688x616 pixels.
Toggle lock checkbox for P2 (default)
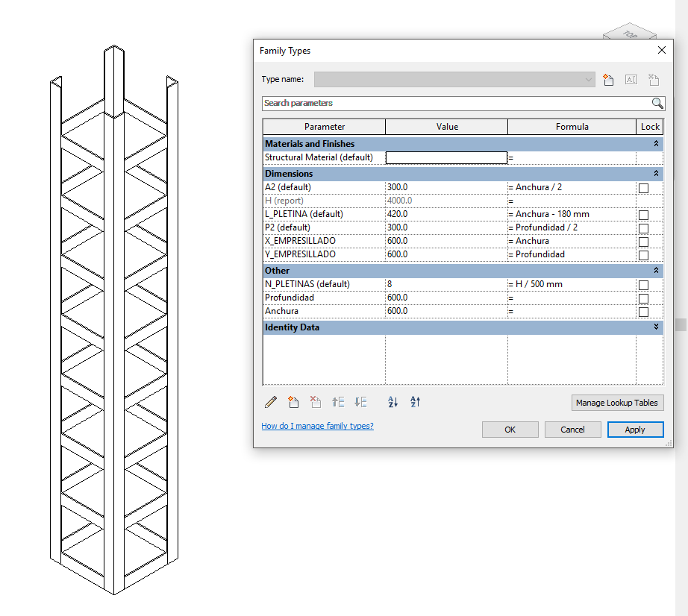click(x=643, y=228)
